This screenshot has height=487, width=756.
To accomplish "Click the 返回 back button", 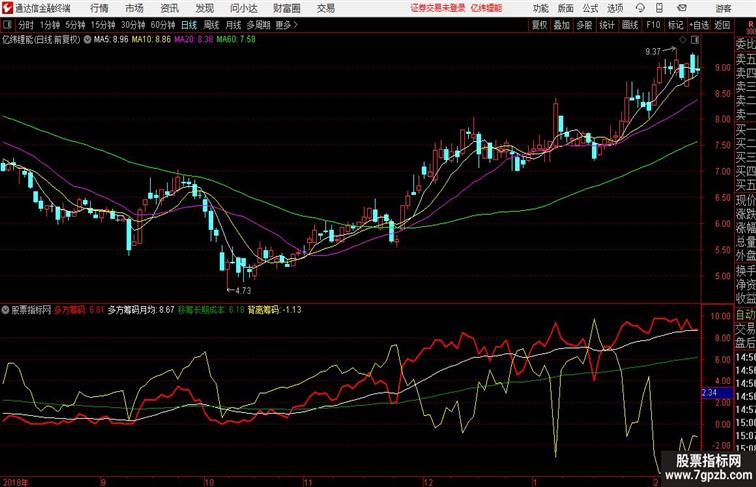I will point(722,25).
